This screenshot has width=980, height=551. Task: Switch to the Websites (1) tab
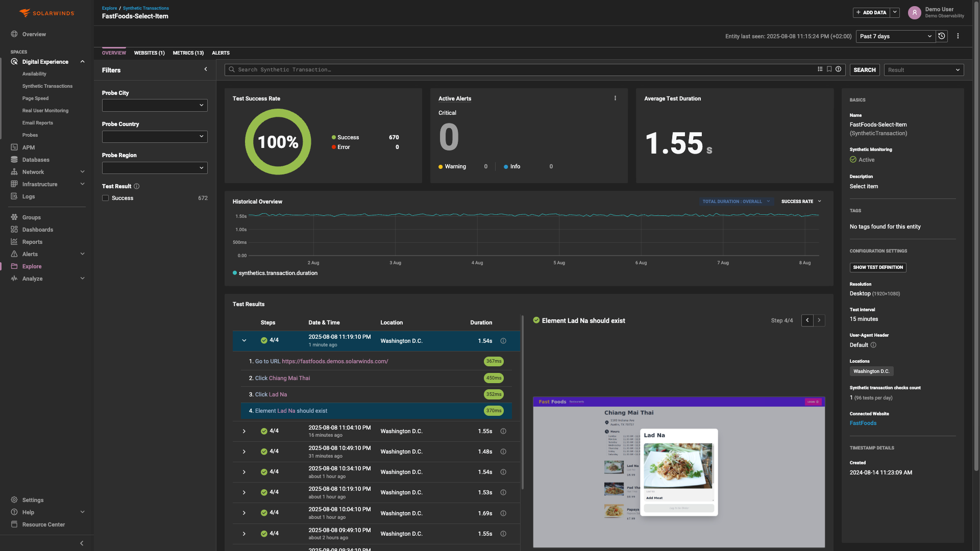[x=149, y=53]
